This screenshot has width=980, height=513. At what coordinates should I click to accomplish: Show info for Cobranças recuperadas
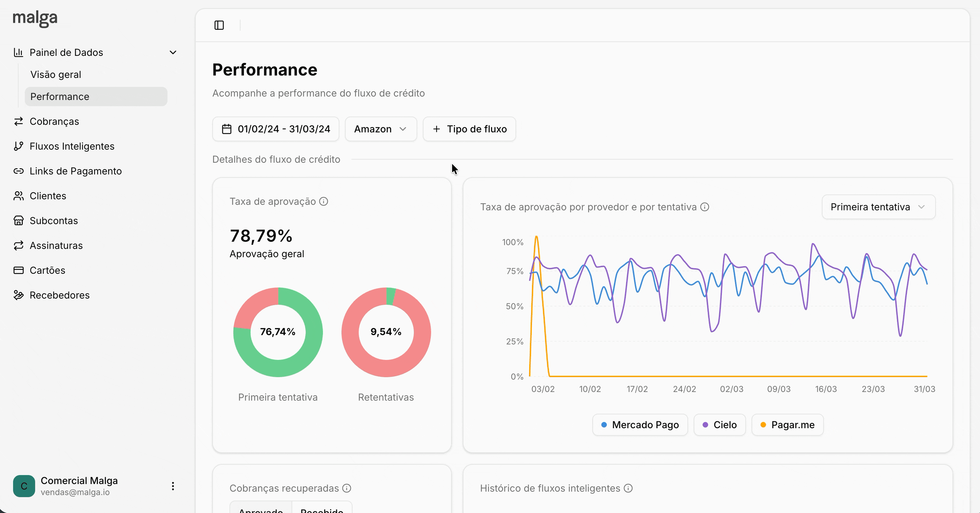tap(347, 488)
